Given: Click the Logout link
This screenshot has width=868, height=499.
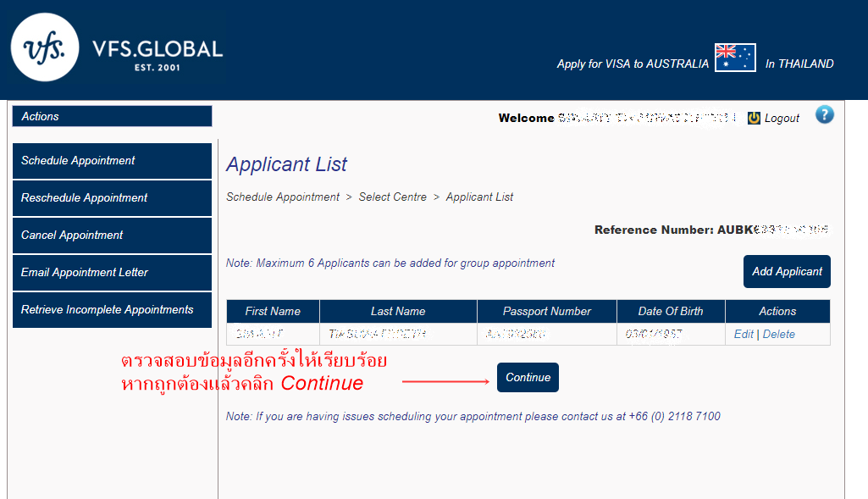Looking at the screenshot, I should click(782, 119).
